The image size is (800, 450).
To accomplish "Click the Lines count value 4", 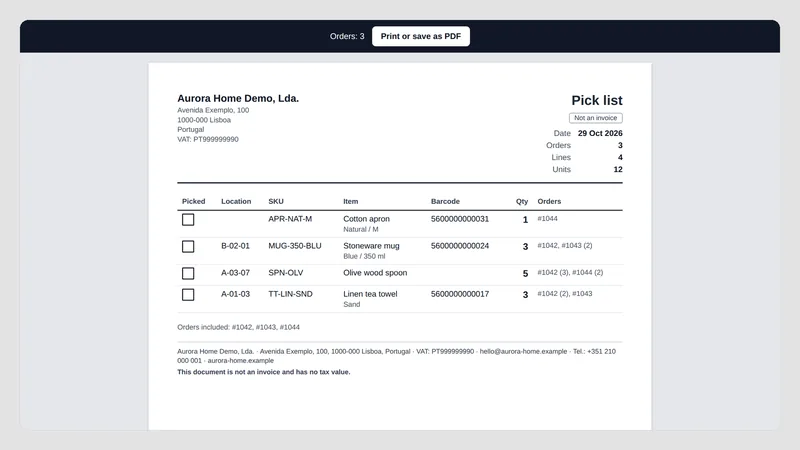I will 620,157.
